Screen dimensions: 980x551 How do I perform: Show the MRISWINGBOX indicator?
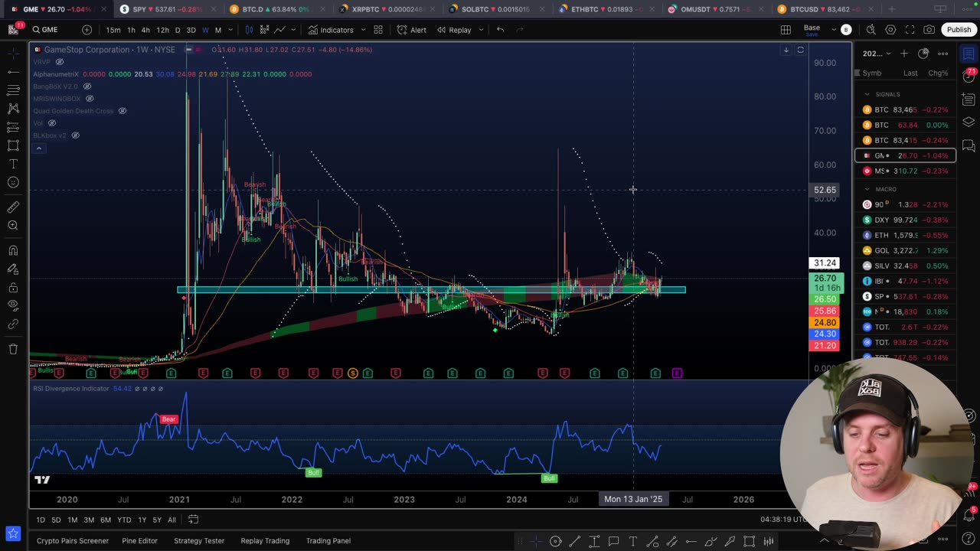pos(90,99)
